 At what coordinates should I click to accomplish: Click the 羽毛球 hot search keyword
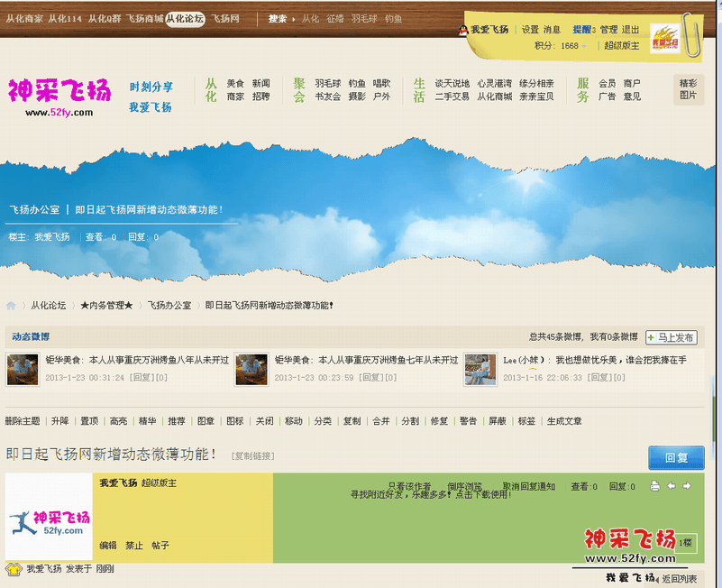pyautogui.click(x=364, y=19)
